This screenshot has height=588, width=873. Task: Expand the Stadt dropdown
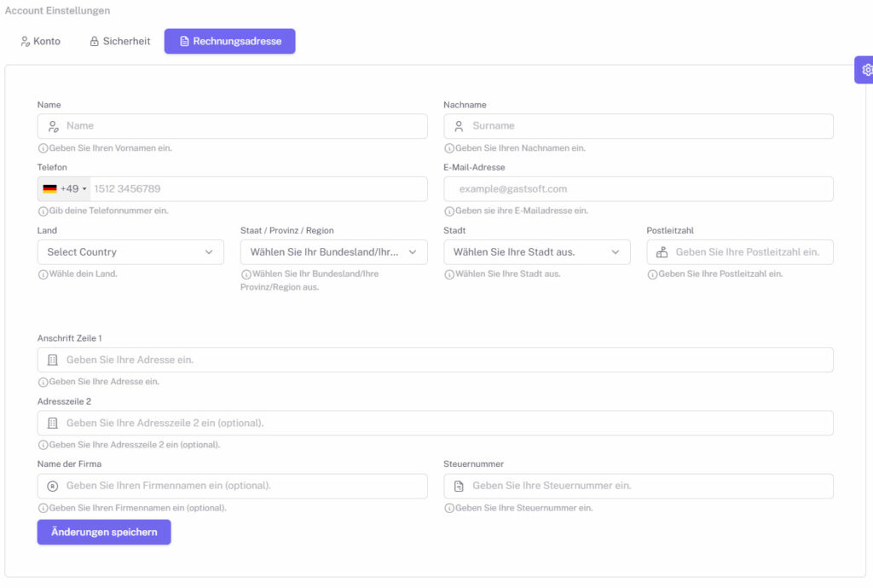point(537,252)
